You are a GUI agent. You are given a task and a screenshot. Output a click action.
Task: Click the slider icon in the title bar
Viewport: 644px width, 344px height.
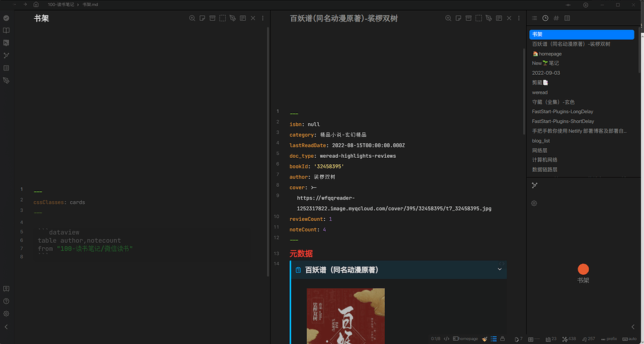click(569, 5)
